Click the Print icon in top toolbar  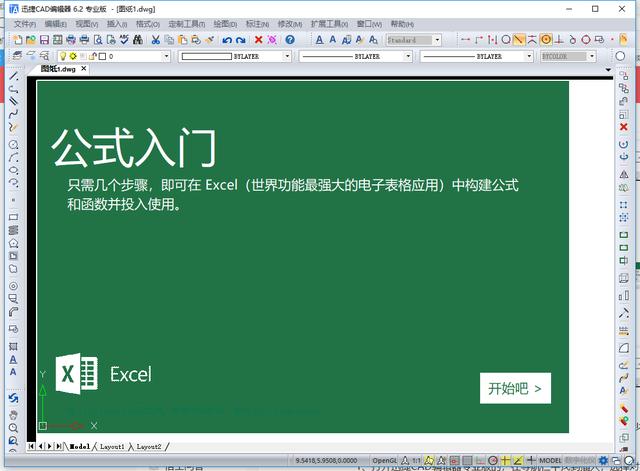[84, 40]
